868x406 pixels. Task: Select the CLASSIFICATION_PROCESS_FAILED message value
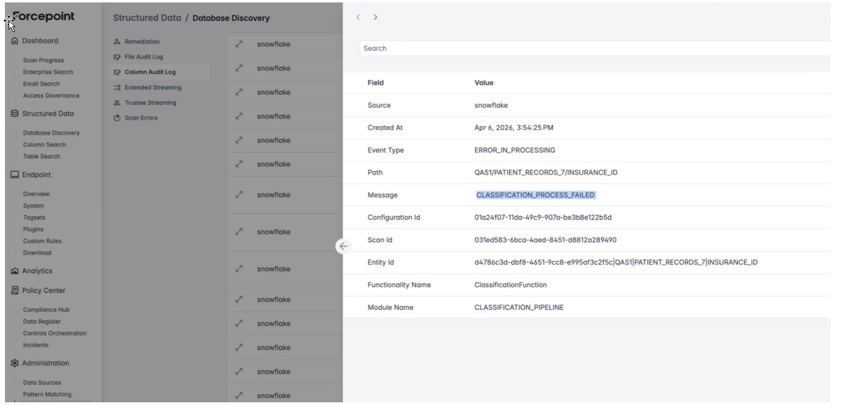coord(535,195)
